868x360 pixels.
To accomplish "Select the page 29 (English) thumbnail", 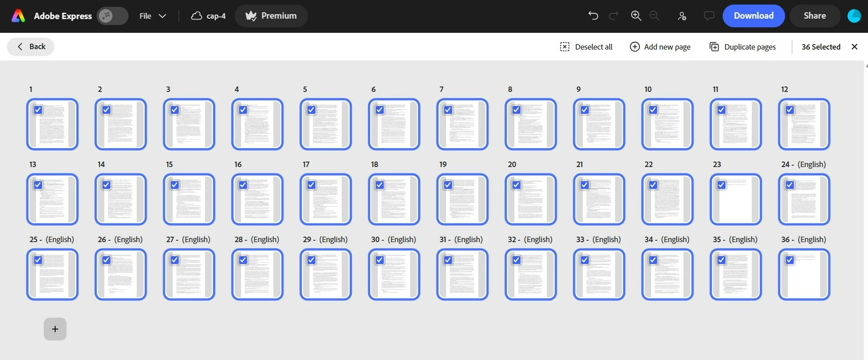I will [x=326, y=274].
